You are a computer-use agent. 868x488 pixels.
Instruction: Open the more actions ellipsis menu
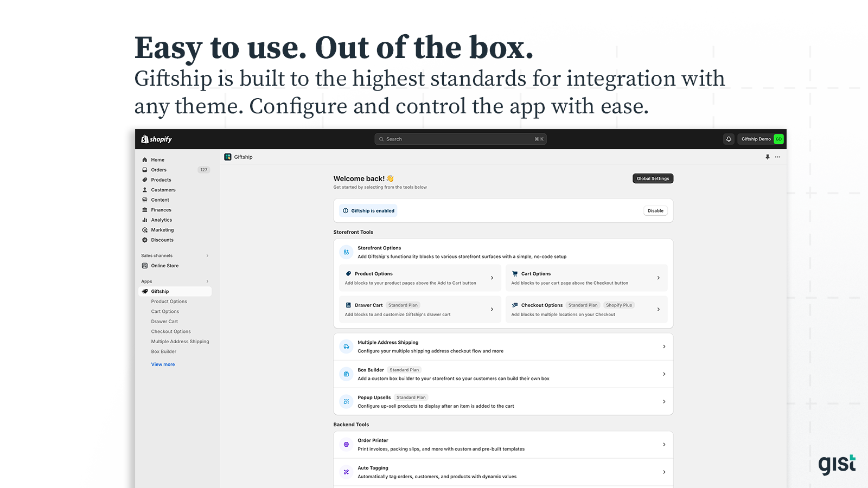pyautogui.click(x=777, y=157)
